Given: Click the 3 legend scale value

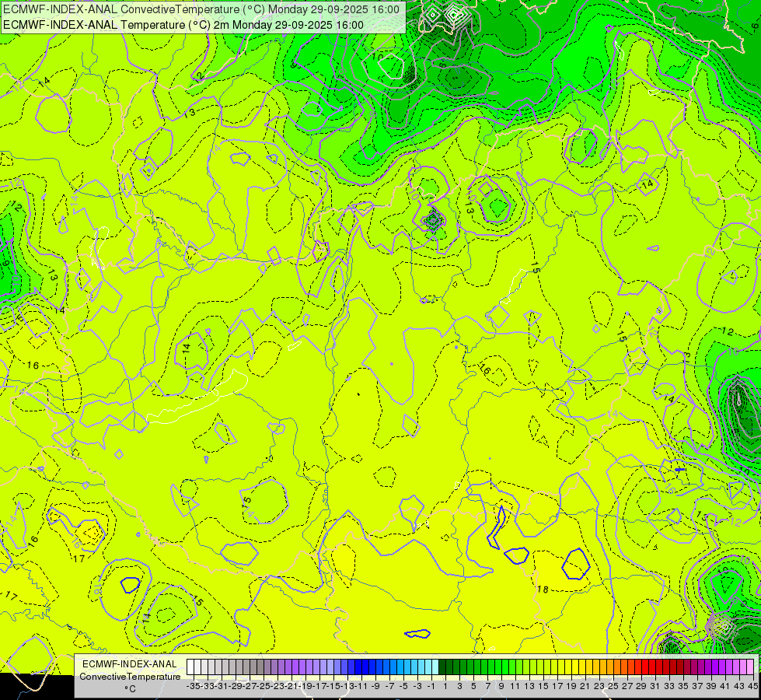Looking at the screenshot, I should coord(459,687).
